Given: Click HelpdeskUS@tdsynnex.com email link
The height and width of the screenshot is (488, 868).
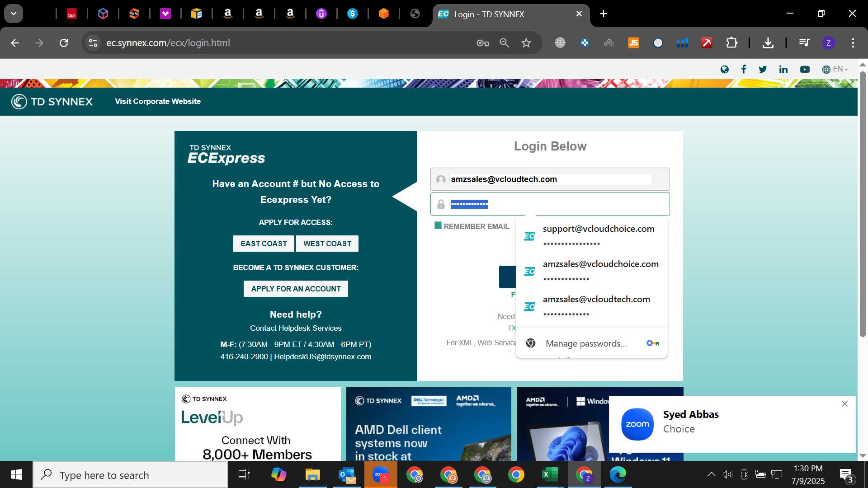Looking at the screenshot, I should point(323,357).
